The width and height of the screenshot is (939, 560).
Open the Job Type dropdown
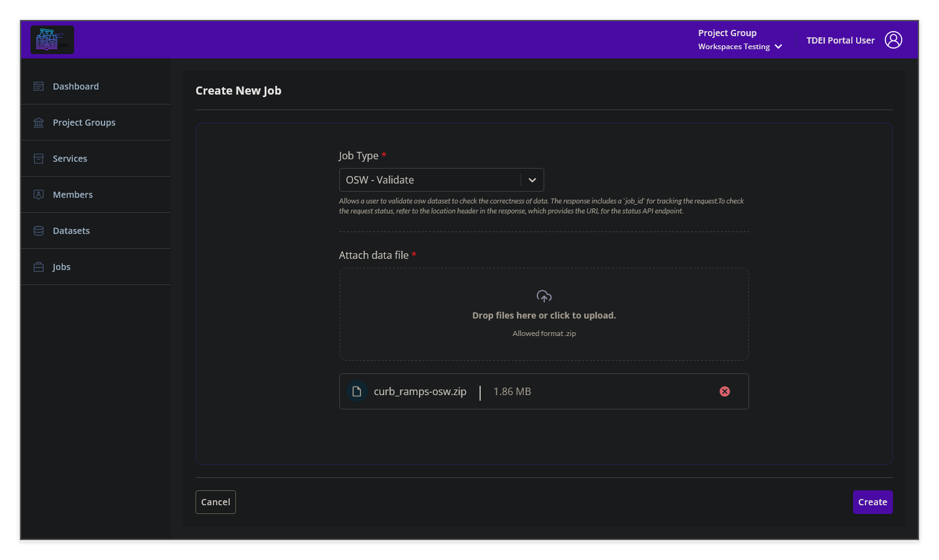click(x=441, y=180)
